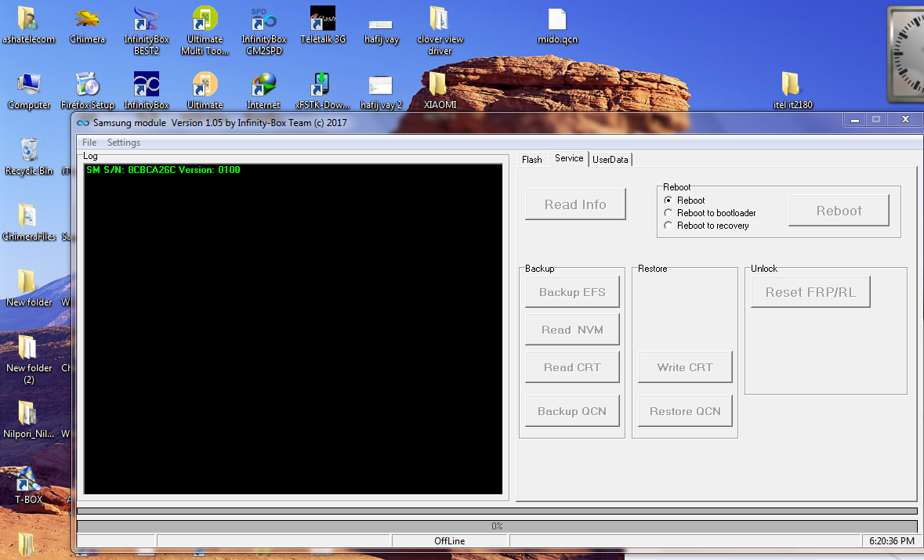Select the hafij vay 2 desktop item
The image size is (924, 560).
pos(381,92)
